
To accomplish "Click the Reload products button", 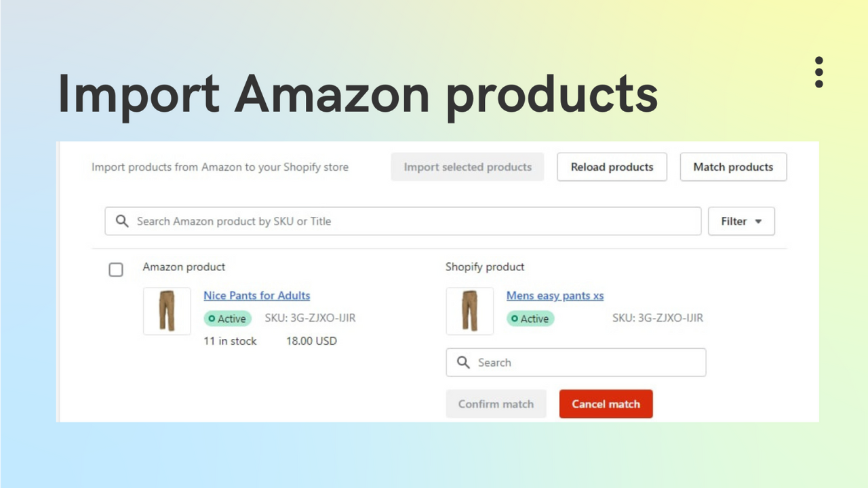I will 612,167.
